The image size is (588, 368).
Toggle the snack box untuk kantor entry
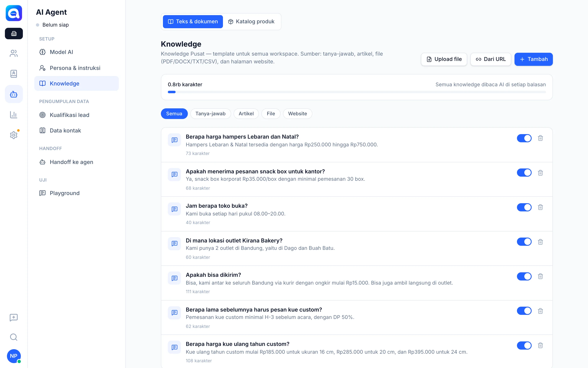(524, 173)
